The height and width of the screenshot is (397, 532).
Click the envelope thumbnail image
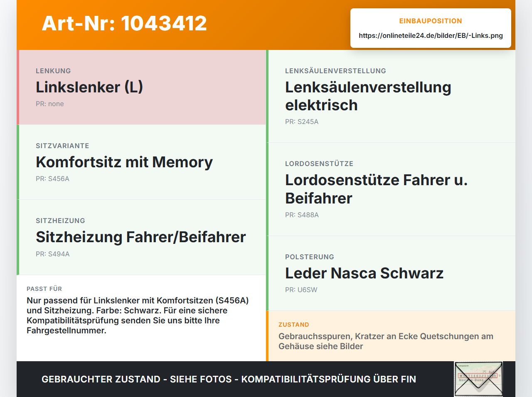[x=478, y=379]
